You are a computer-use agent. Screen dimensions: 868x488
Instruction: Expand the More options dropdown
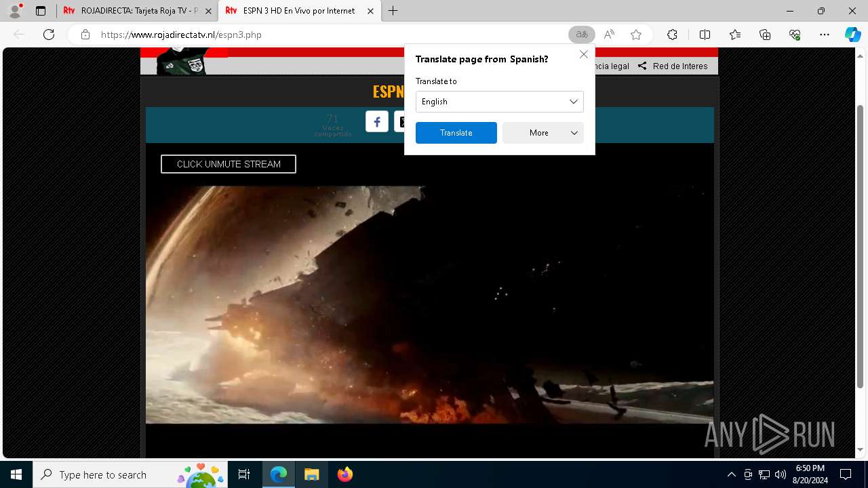coord(543,133)
